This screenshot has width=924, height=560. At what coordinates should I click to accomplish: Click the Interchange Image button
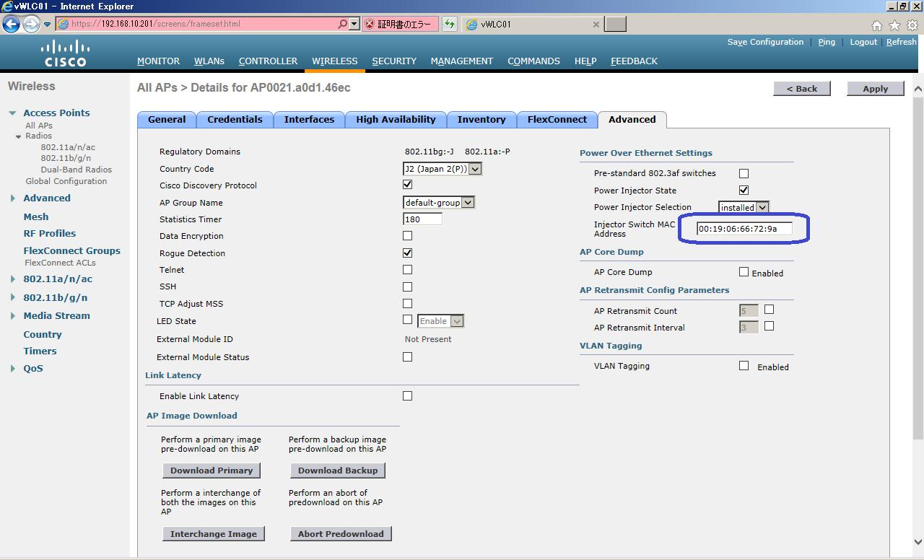click(x=214, y=534)
